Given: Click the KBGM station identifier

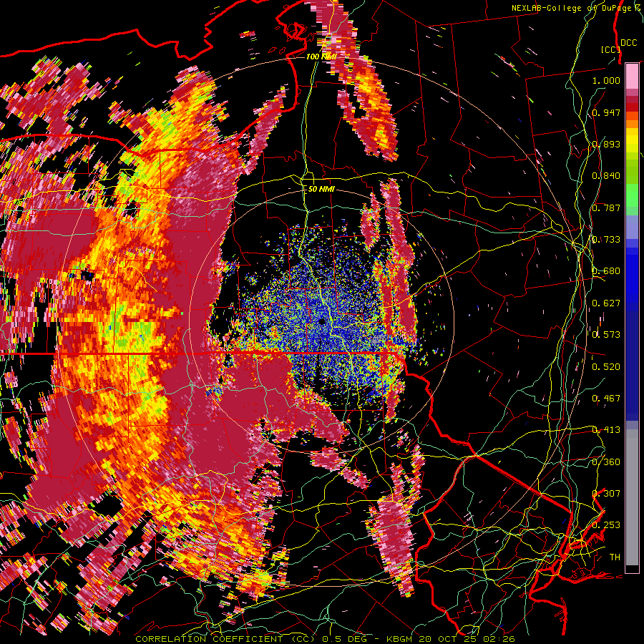Looking at the screenshot, I should 401,639.
